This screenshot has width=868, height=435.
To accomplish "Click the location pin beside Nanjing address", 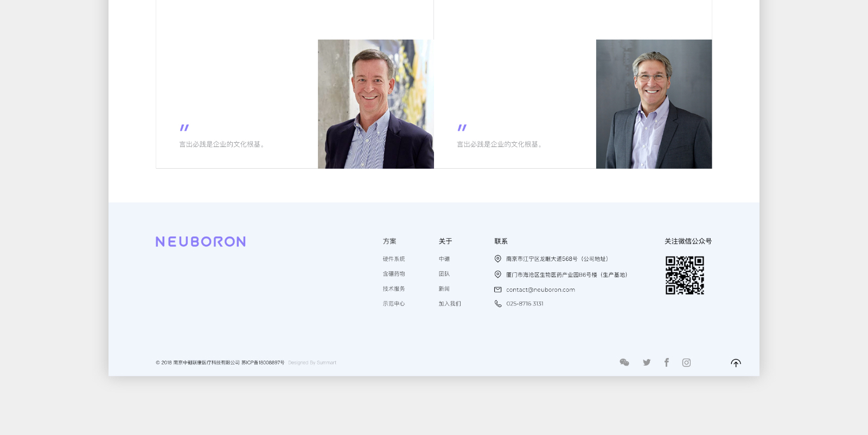I will click(x=498, y=259).
